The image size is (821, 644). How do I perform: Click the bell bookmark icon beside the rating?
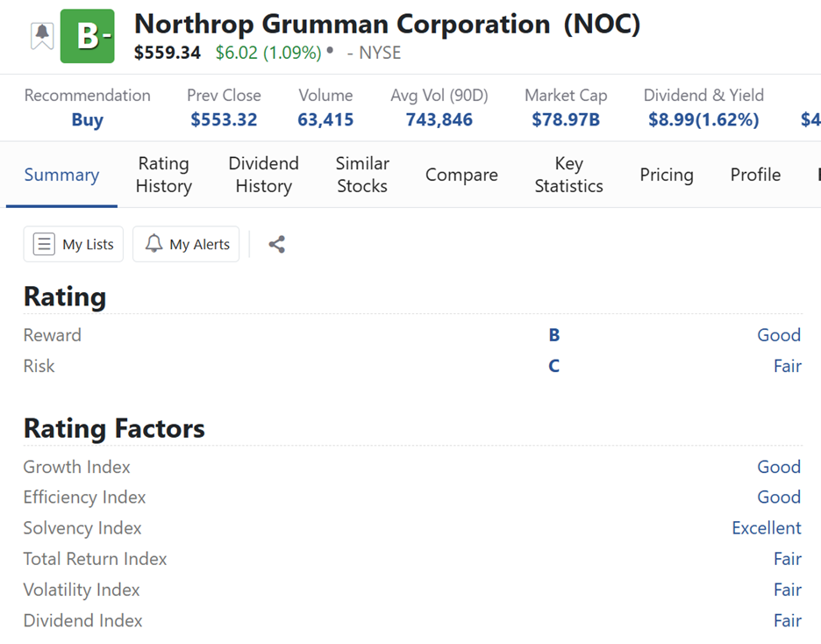pos(41,36)
